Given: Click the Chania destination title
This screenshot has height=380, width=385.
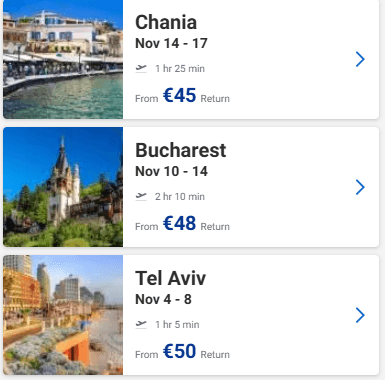Looking at the screenshot, I should [166, 22].
